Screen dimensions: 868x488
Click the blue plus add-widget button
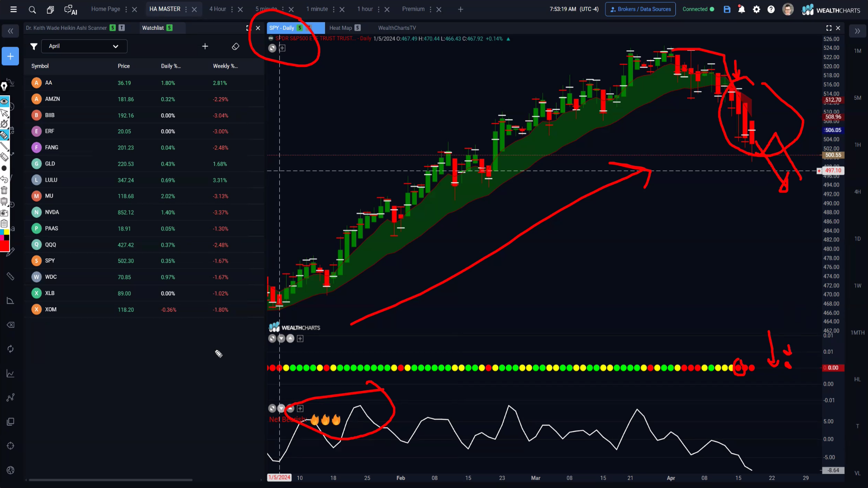10,56
